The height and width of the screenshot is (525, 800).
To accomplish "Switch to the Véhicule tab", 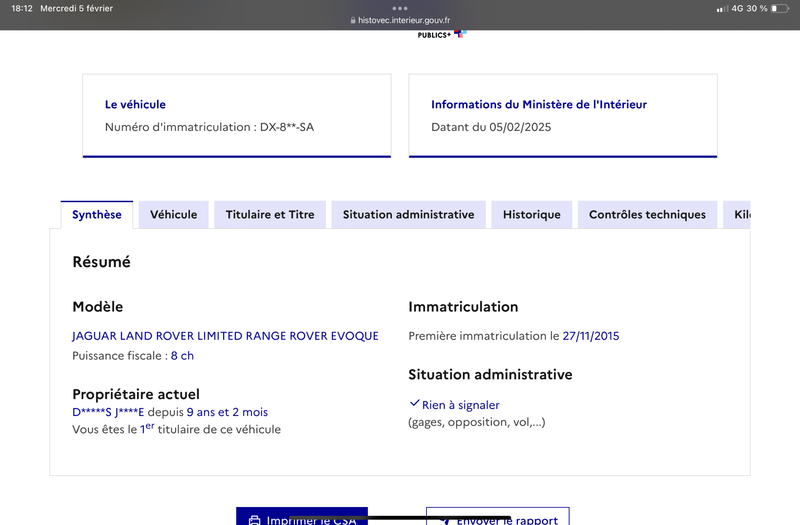I will point(173,215).
